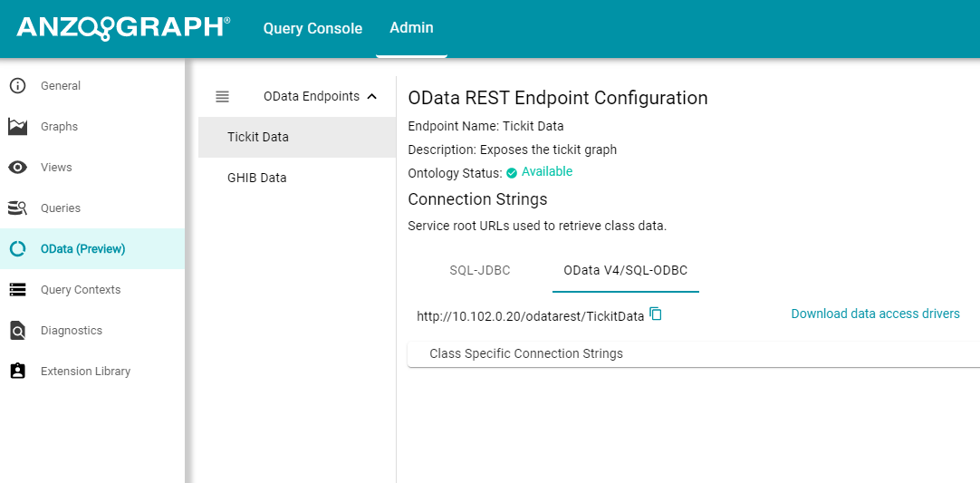
Task: Collapse the OData Endpoints chevron
Action: pyautogui.click(x=372, y=96)
